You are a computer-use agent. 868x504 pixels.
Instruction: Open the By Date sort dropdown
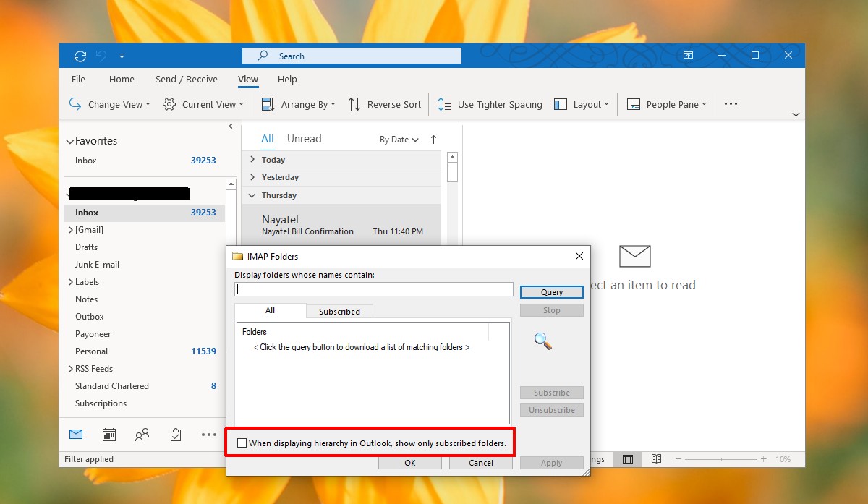(399, 140)
